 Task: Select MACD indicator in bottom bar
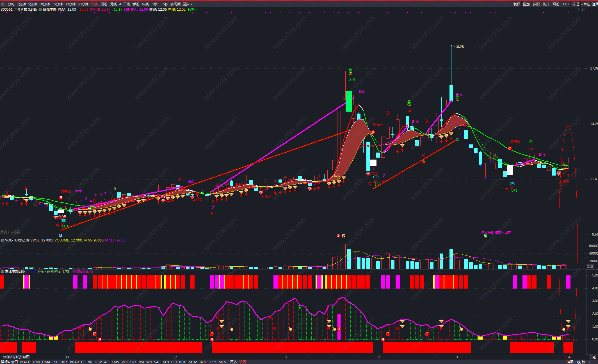[x=25, y=362]
